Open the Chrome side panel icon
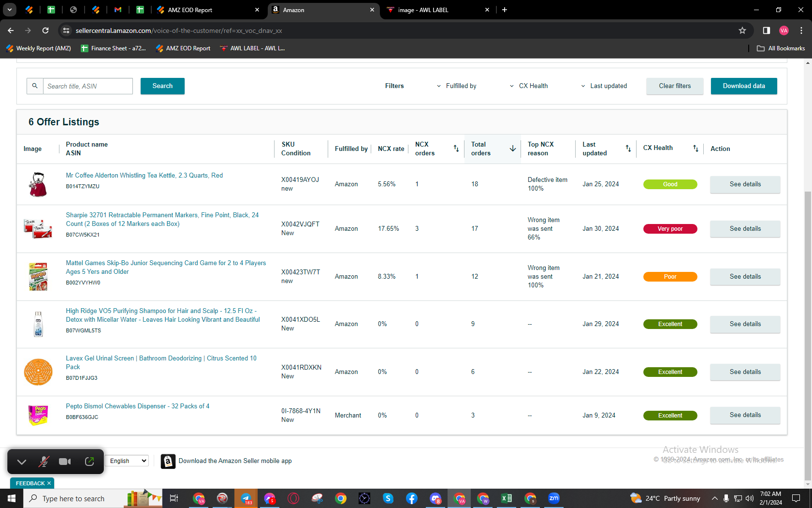 click(x=766, y=30)
